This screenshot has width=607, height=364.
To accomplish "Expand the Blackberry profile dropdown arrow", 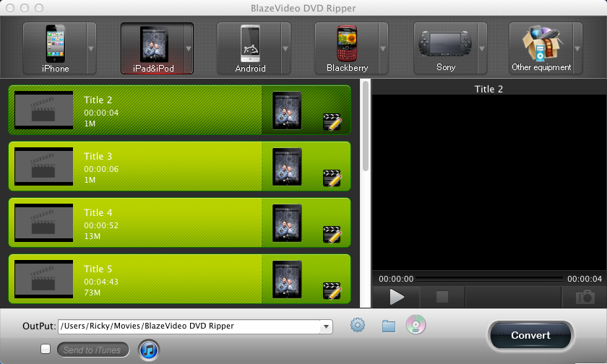I will (383, 48).
